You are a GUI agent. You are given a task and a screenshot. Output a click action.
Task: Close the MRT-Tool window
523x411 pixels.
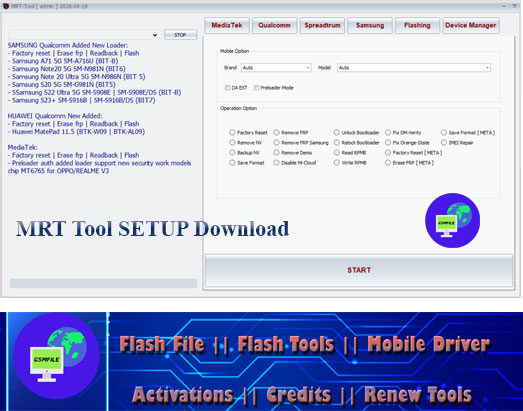(x=515, y=6)
